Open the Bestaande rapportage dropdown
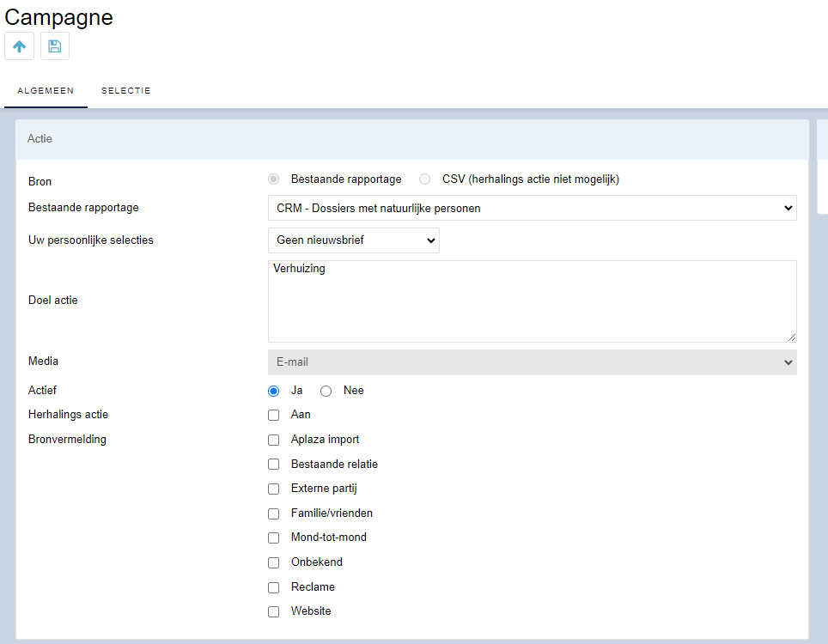Image resolution: width=828 pixels, height=644 pixels. tap(533, 208)
